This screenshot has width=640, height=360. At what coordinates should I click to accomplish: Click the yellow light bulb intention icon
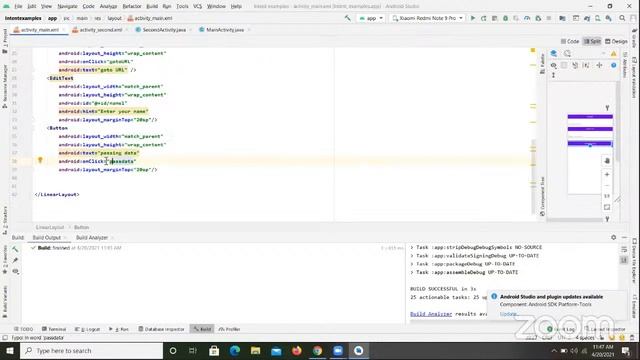40,160
